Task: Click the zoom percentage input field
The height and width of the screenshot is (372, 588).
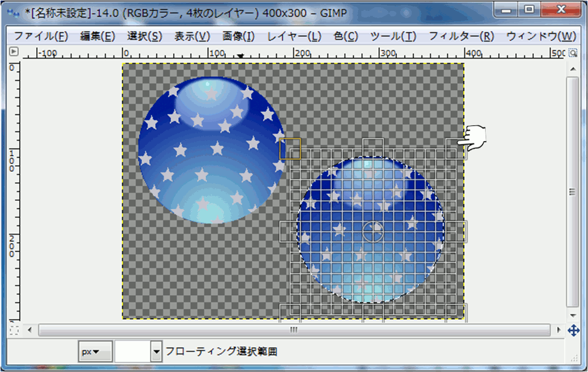Action: click(132, 352)
